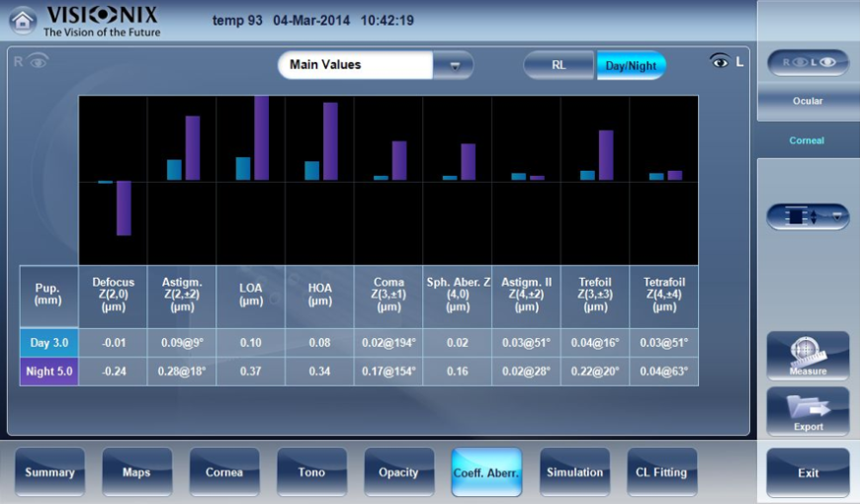
Task: Enable the Day/Night comparison toggle
Action: (631, 65)
